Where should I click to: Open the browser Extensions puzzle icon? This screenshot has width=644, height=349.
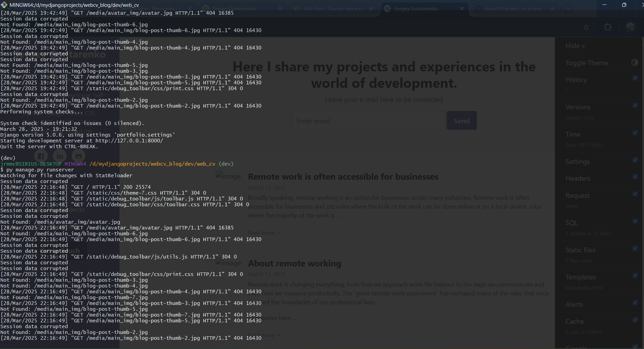point(608,27)
